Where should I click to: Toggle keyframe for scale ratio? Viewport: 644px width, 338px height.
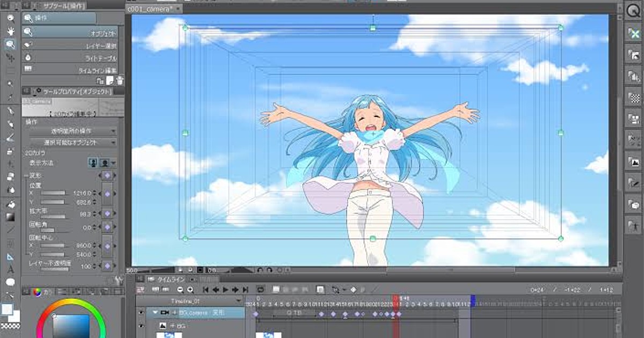(x=107, y=213)
